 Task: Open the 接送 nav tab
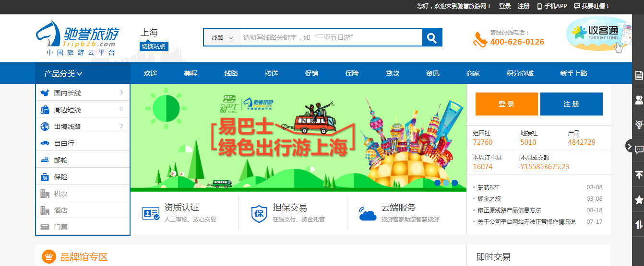click(272, 73)
